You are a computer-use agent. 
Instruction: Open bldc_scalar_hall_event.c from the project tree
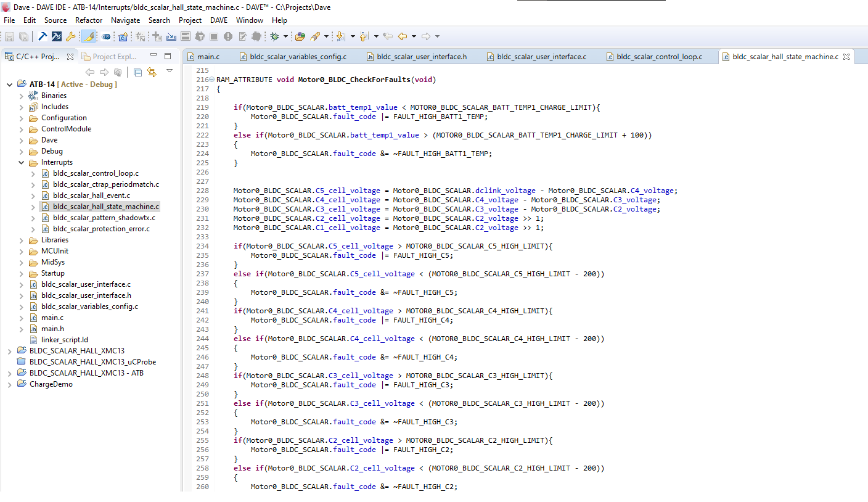click(91, 195)
